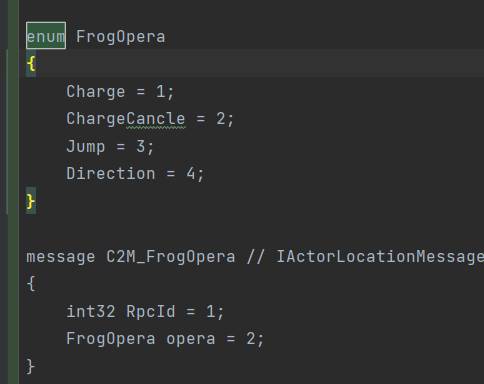Viewport: 484px width, 384px height.
Task: Click the value 2 after ChargeCancle
Action: click(x=221, y=119)
